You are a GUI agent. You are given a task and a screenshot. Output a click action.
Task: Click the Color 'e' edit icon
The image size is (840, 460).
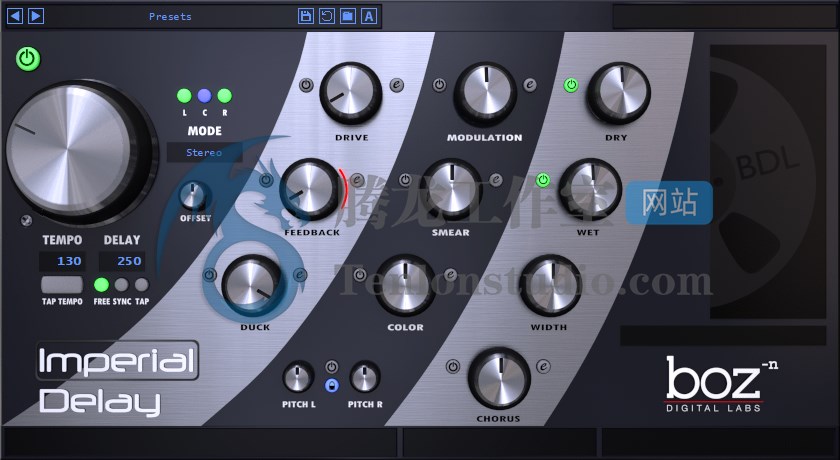(x=451, y=275)
